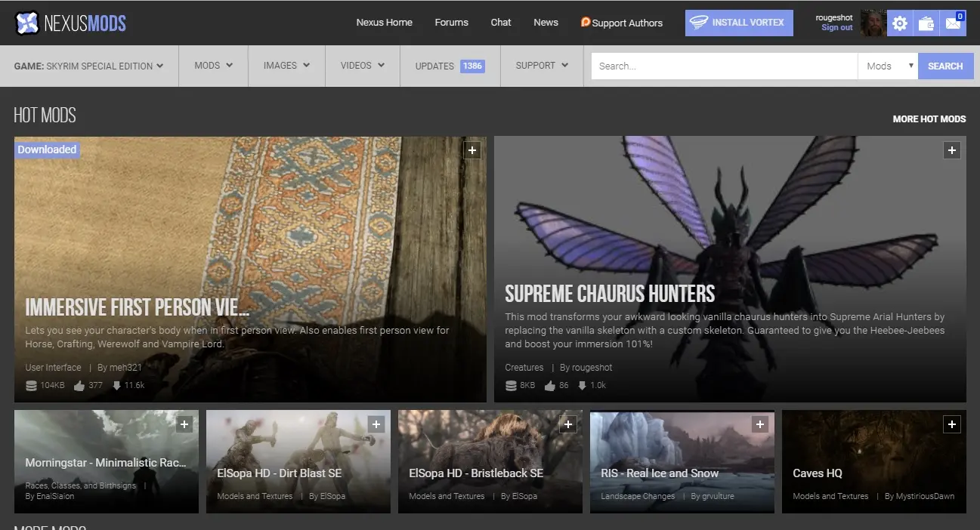The height and width of the screenshot is (530, 980).
Task: Click the Downloaded badge on the first card
Action: (48, 149)
